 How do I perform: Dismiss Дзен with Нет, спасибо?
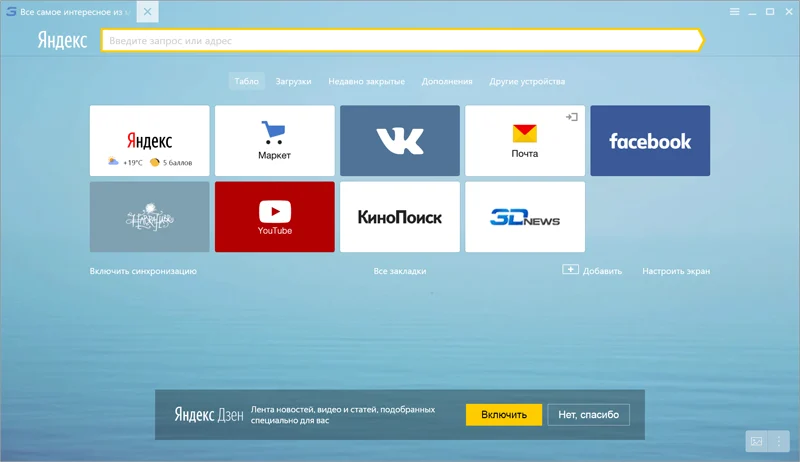(588, 415)
